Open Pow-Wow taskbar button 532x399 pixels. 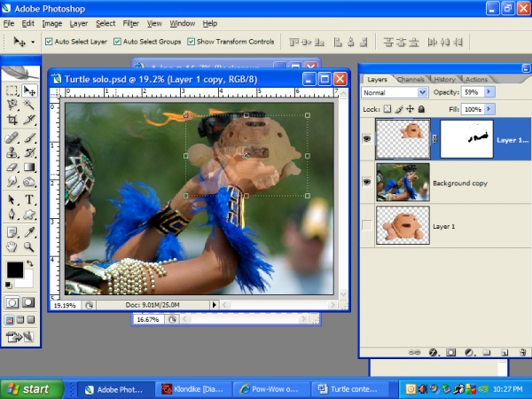coord(270,389)
